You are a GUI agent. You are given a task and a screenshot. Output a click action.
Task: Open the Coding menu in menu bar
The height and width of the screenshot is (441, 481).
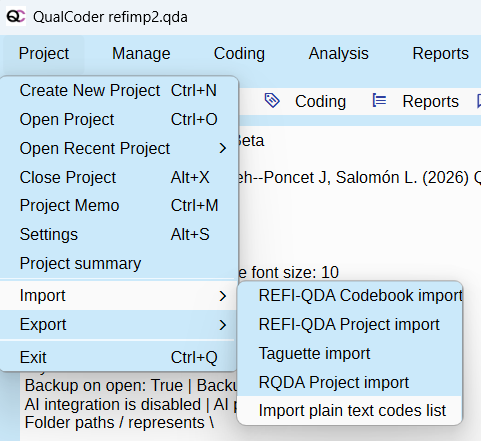(x=239, y=54)
